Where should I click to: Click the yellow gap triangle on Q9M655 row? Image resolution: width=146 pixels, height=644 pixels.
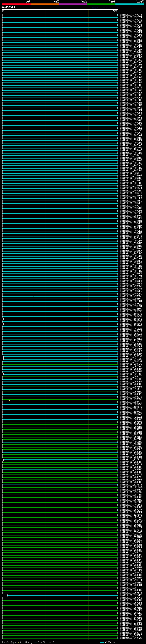pyautogui.click(x=10, y=400)
